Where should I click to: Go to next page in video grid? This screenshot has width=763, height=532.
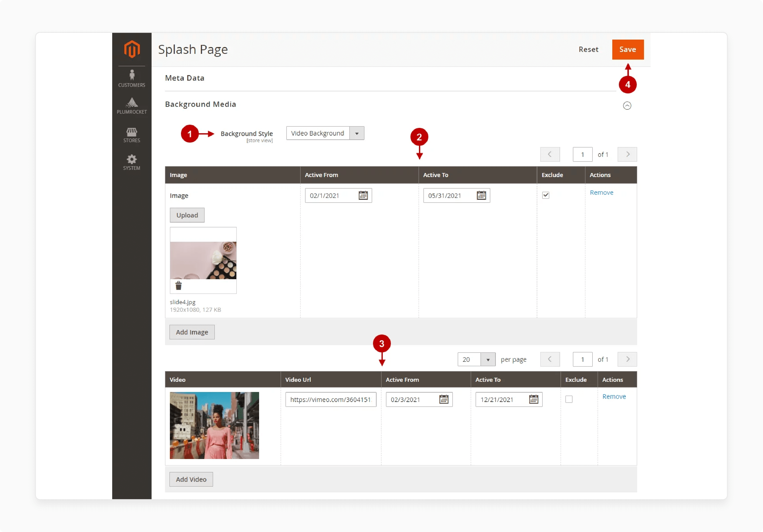(627, 359)
